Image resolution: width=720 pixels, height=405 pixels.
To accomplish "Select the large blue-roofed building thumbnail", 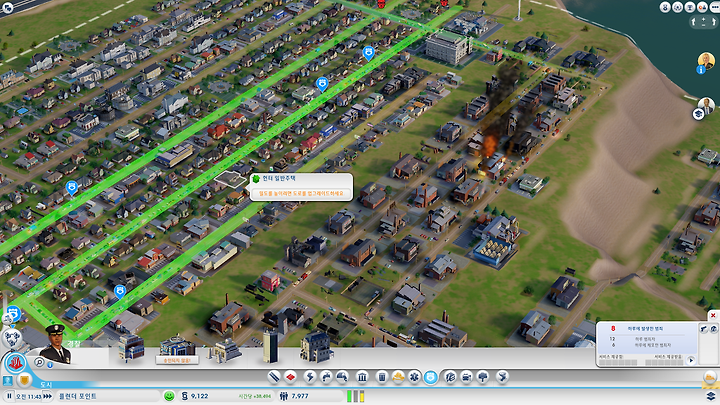I will [x=316, y=347].
